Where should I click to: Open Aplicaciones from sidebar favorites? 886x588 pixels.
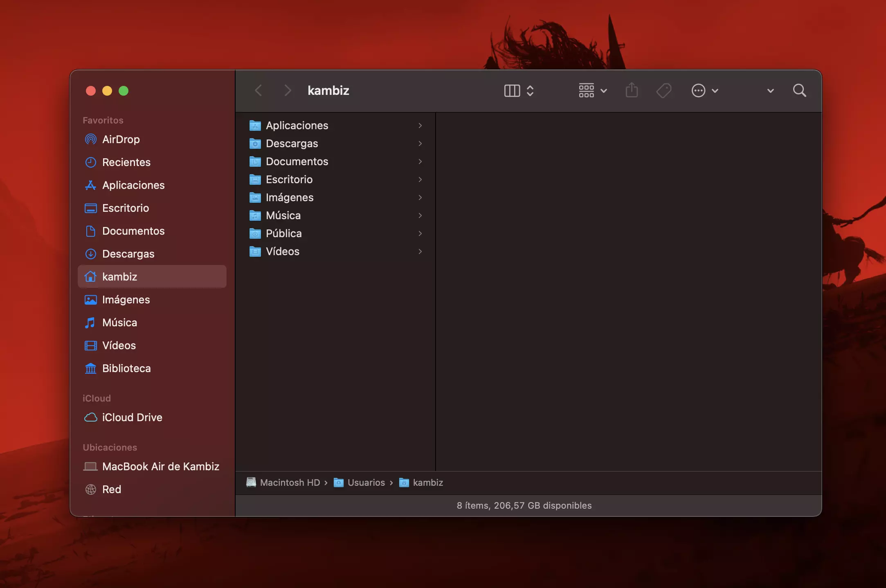pyautogui.click(x=152, y=185)
